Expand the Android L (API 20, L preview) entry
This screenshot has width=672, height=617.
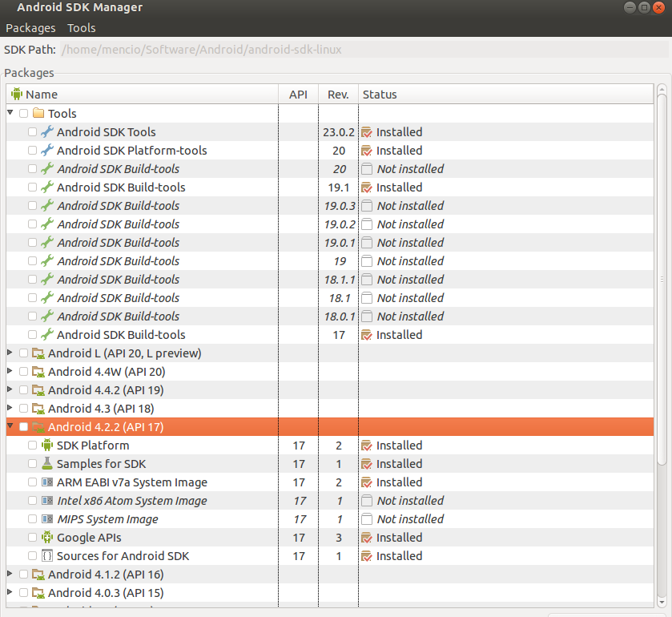10,353
